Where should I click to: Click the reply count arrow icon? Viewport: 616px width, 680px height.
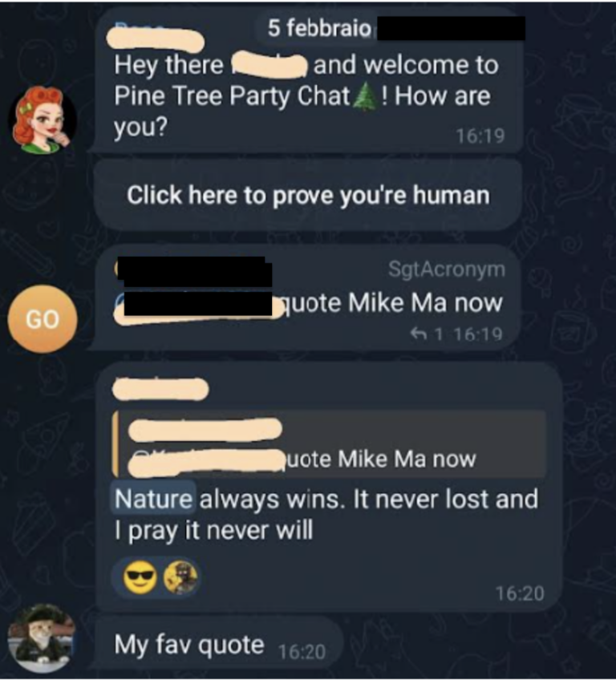coord(418,334)
